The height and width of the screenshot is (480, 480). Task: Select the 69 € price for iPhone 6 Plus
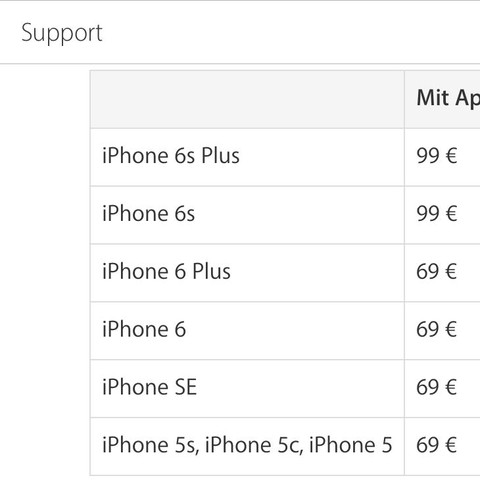437,271
